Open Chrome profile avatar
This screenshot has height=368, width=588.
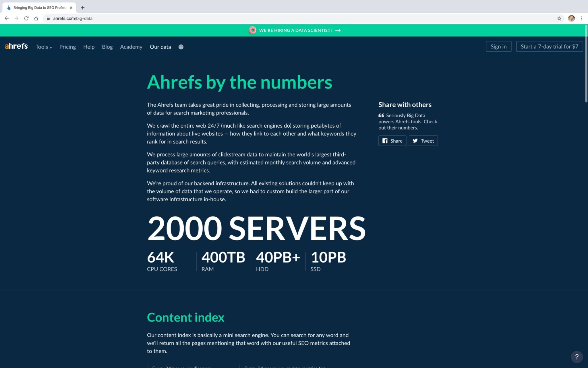571,18
